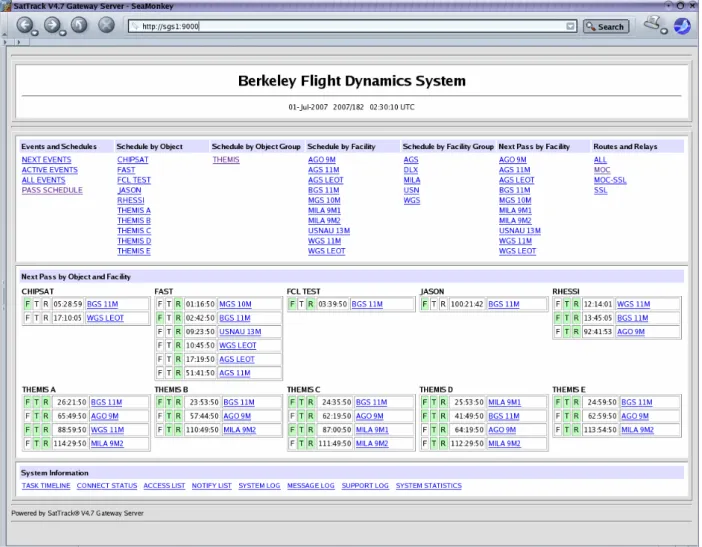
Task: Open the NEXT EVENTS link
Action: (x=46, y=159)
